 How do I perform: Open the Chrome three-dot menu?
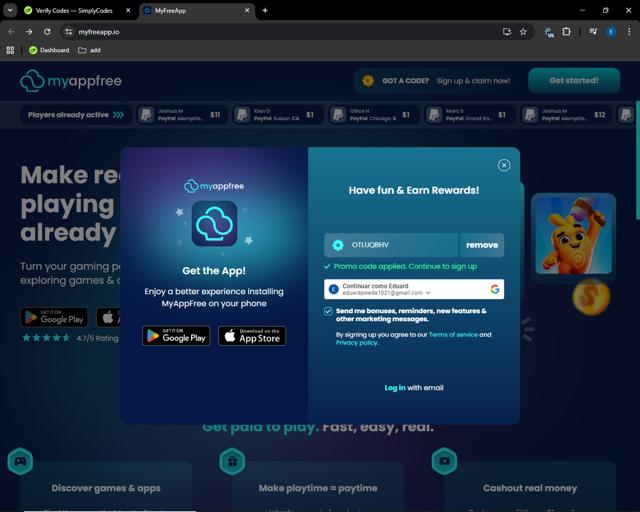(x=629, y=32)
